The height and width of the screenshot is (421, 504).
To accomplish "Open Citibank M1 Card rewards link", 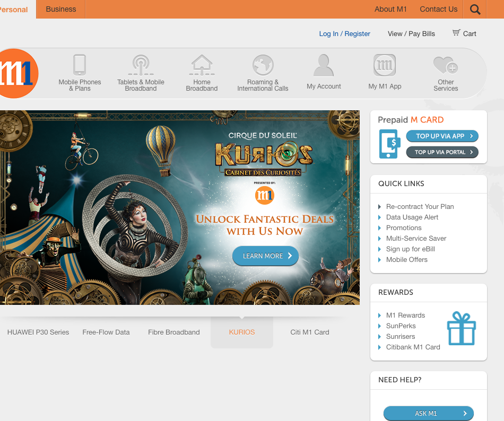I will [413, 347].
